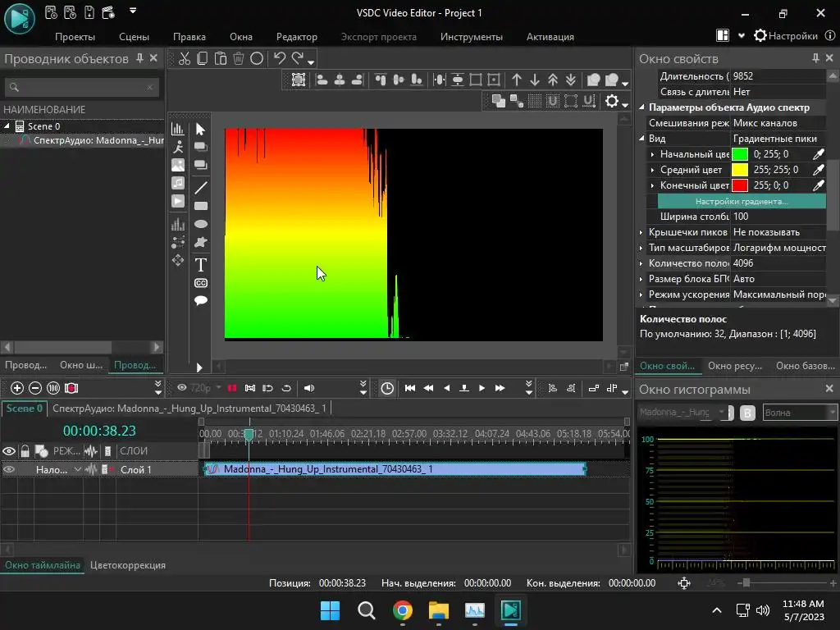Open the Волна dropdown in histogram window
Screen dimensions: 840x630
coord(799,413)
